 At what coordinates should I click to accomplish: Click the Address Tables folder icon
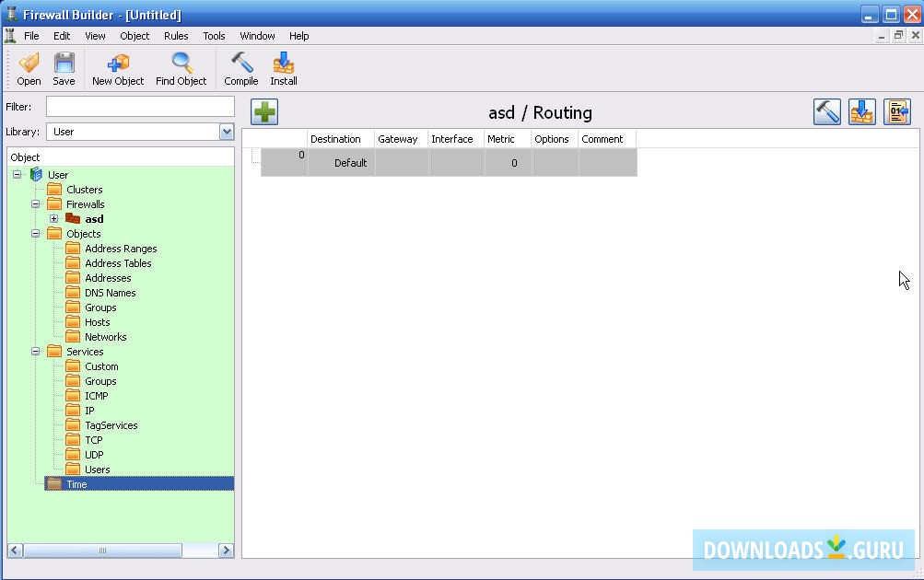click(73, 262)
